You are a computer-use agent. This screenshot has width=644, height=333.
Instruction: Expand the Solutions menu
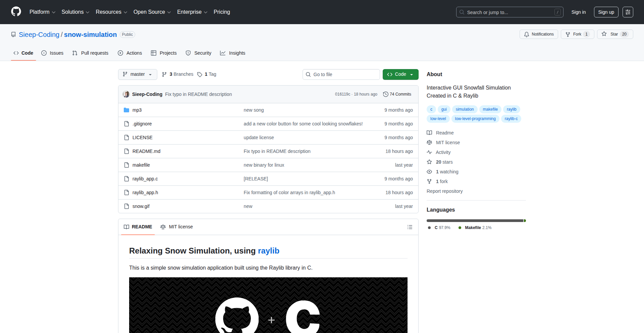75,12
